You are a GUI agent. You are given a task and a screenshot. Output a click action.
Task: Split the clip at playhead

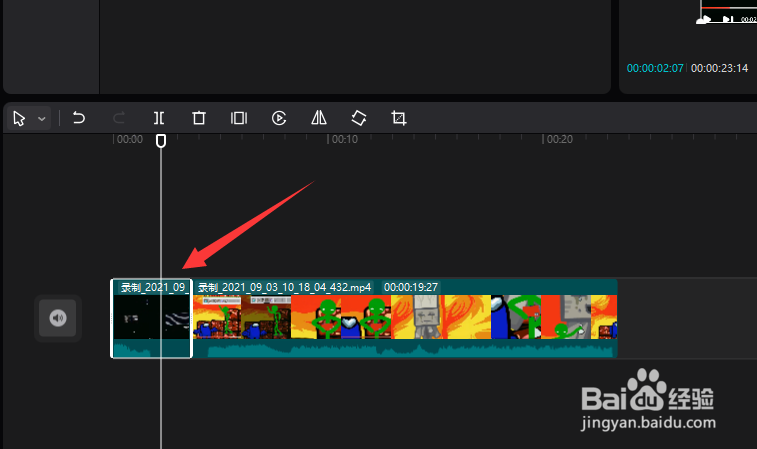159,118
